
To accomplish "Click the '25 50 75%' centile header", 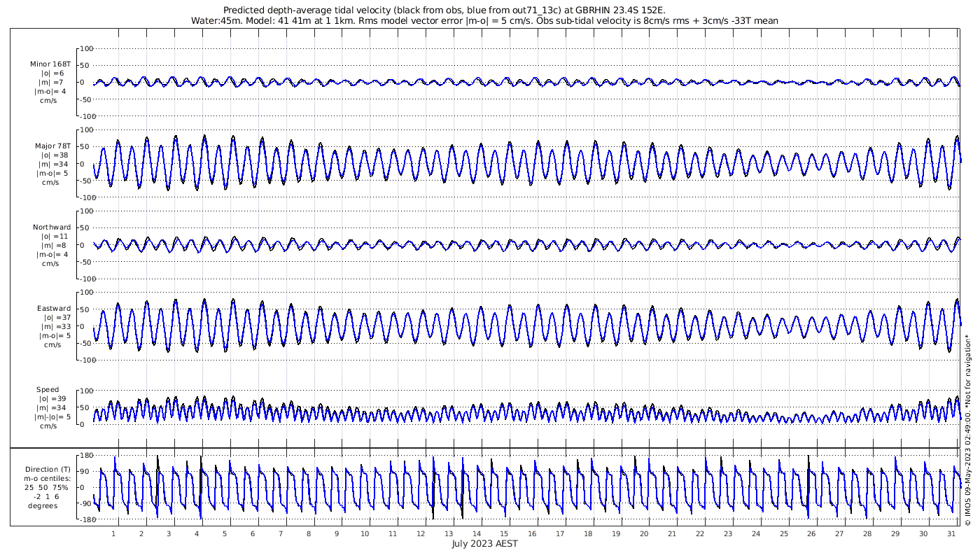I will 48,487.
